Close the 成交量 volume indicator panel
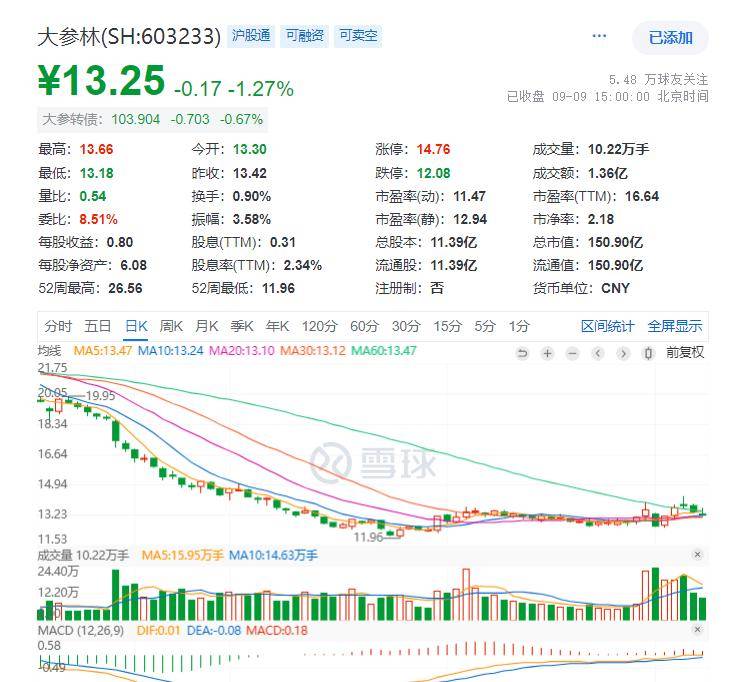This screenshot has width=744, height=682. click(x=697, y=554)
